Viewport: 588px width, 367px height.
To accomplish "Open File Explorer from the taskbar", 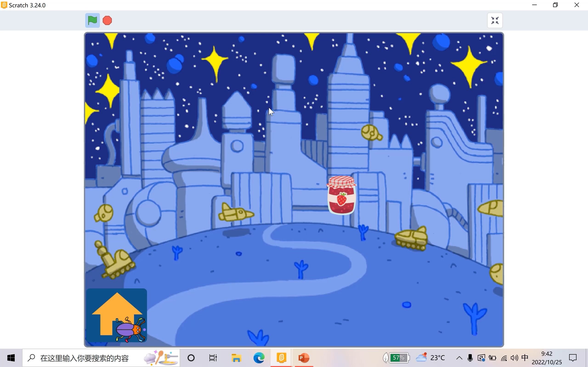I will (236, 358).
